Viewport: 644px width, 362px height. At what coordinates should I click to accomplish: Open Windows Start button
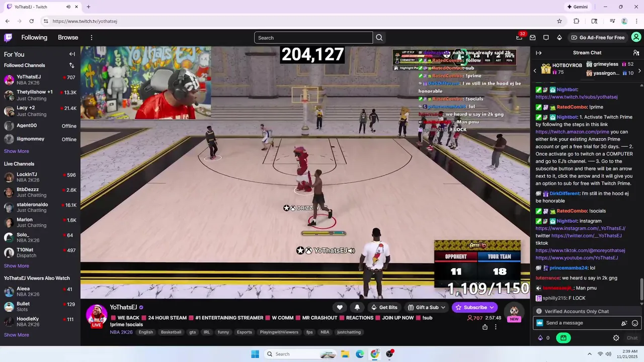pyautogui.click(x=255, y=354)
